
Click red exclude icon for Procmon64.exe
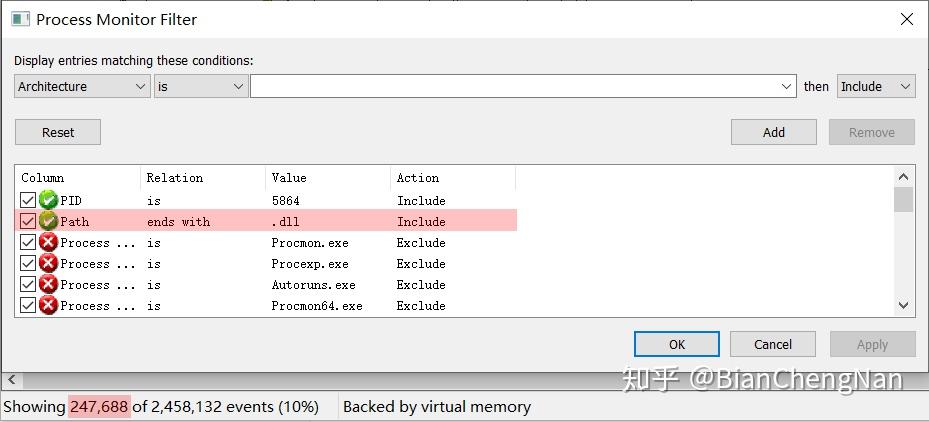pyautogui.click(x=48, y=306)
